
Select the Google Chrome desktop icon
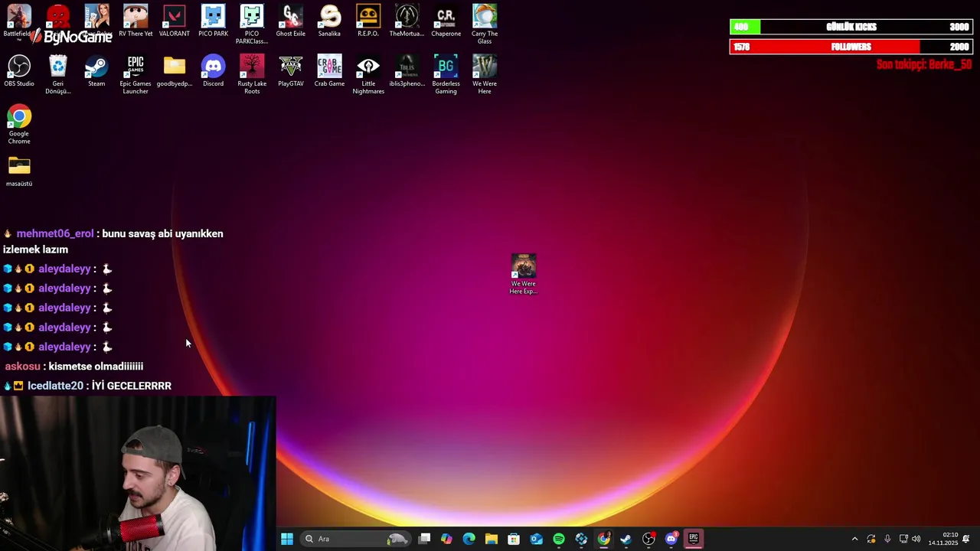pyautogui.click(x=19, y=124)
